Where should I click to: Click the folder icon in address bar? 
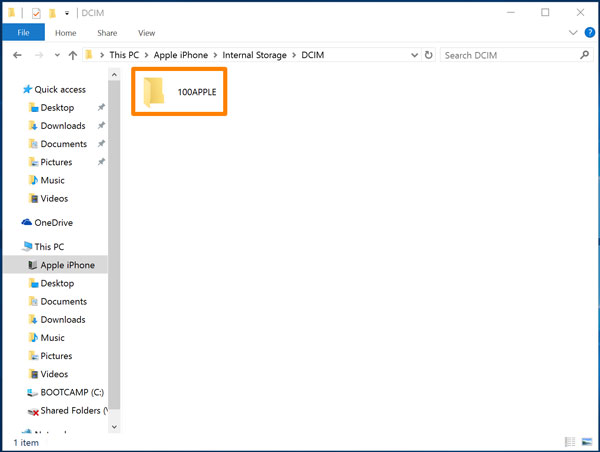point(89,55)
